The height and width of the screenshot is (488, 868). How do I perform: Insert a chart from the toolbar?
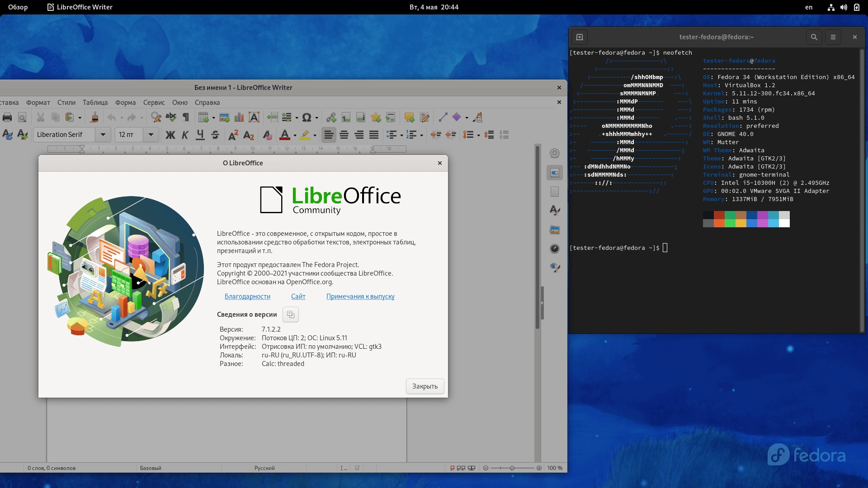coord(239,117)
